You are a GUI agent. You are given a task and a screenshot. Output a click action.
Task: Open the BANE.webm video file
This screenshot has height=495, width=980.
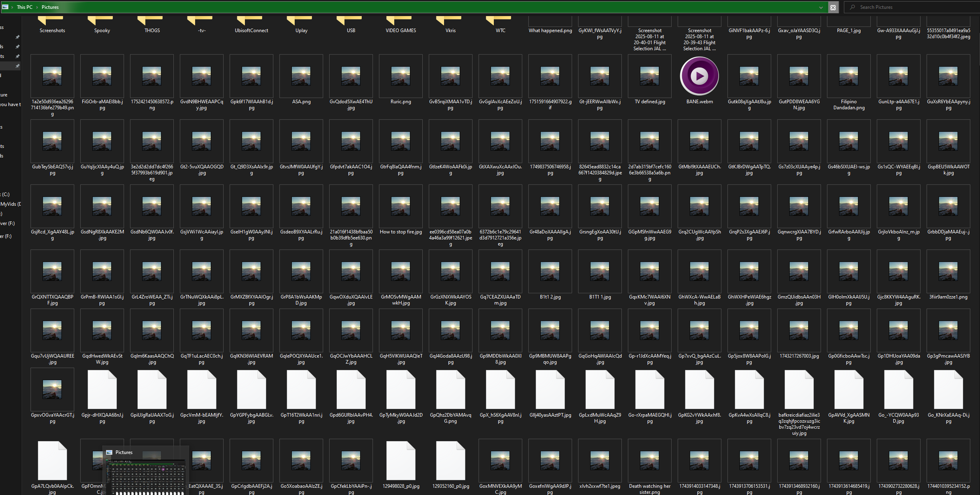click(699, 76)
